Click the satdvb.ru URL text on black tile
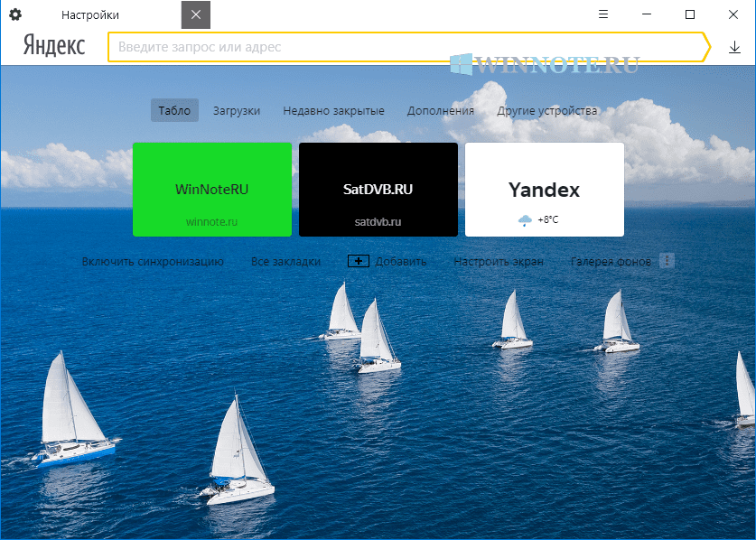This screenshot has height=540, width=756. pyautogui.click(x=378, y=222)
